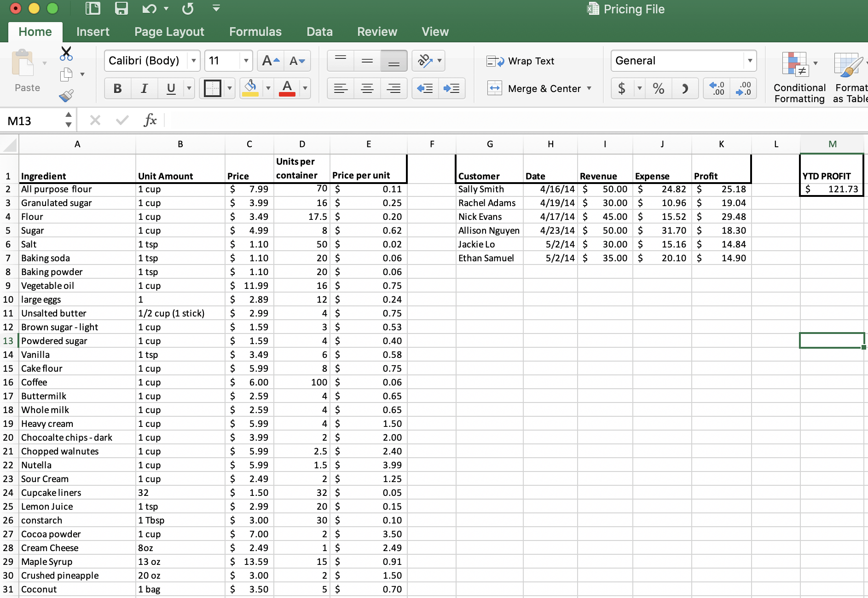
Task: Apply percent style formatting
Action: (x=659, y=88)
